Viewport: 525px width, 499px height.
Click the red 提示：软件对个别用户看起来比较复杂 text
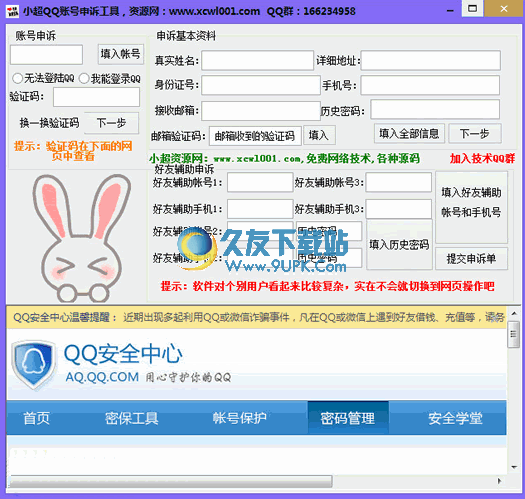tap(327, 286)
